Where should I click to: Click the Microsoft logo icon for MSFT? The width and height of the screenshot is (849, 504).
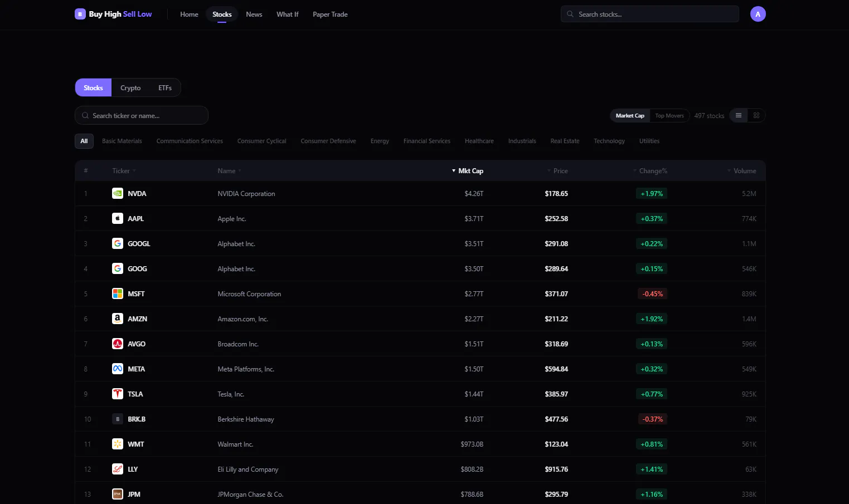[118, 293]
